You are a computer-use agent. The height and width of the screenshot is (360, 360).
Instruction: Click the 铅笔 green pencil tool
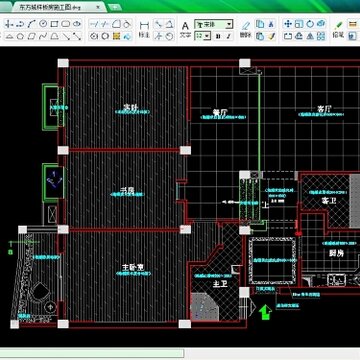[x=338, y=29]
